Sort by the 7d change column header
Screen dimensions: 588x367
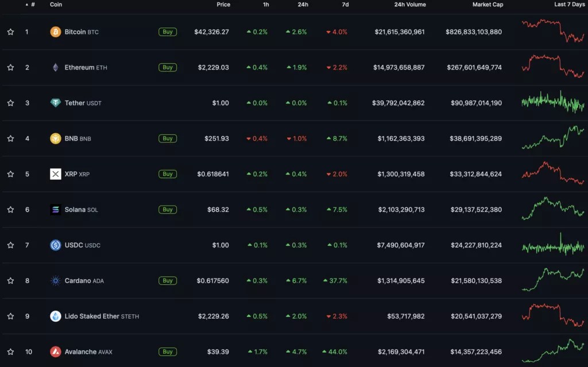point(345,5)
